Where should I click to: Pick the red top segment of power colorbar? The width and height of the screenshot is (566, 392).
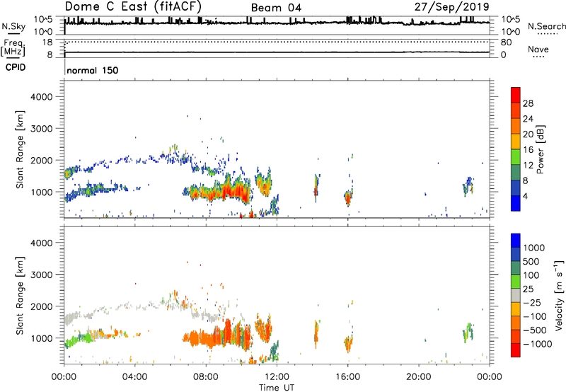tap(516, 95)
